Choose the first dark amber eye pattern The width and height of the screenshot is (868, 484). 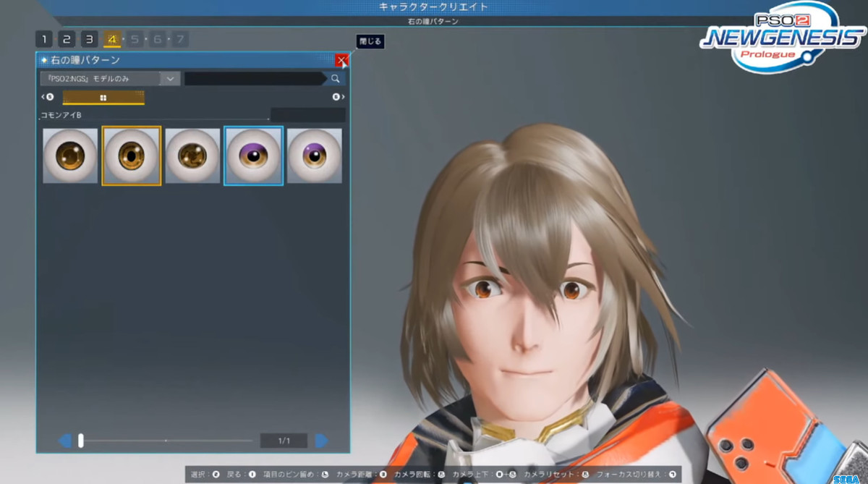pos(70,156)
